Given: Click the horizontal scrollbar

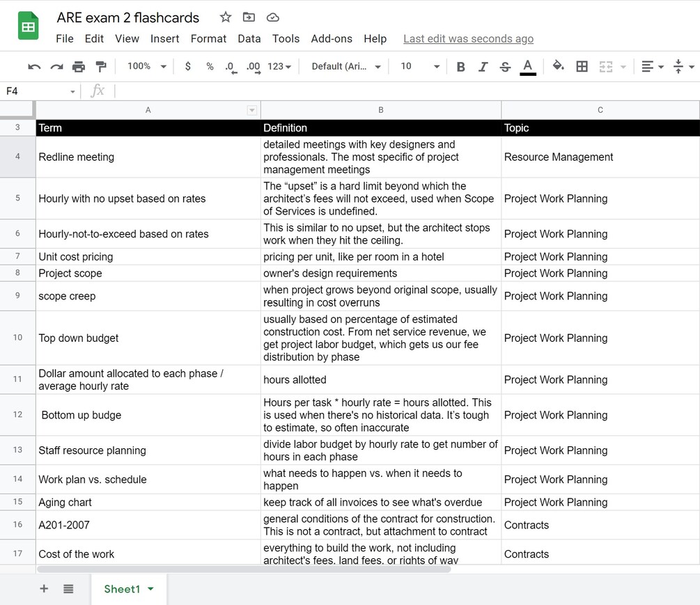Looking at the screenshot, I should [244, 569].
